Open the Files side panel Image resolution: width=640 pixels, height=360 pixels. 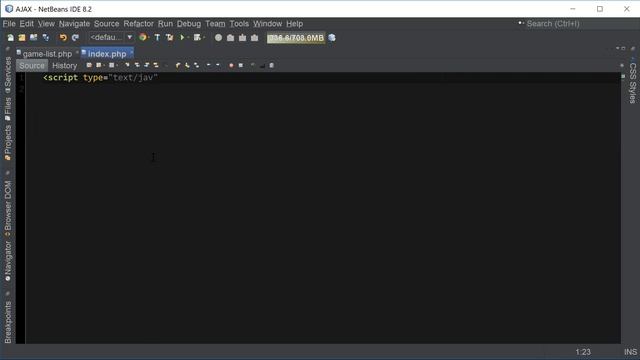coord(7,109)
